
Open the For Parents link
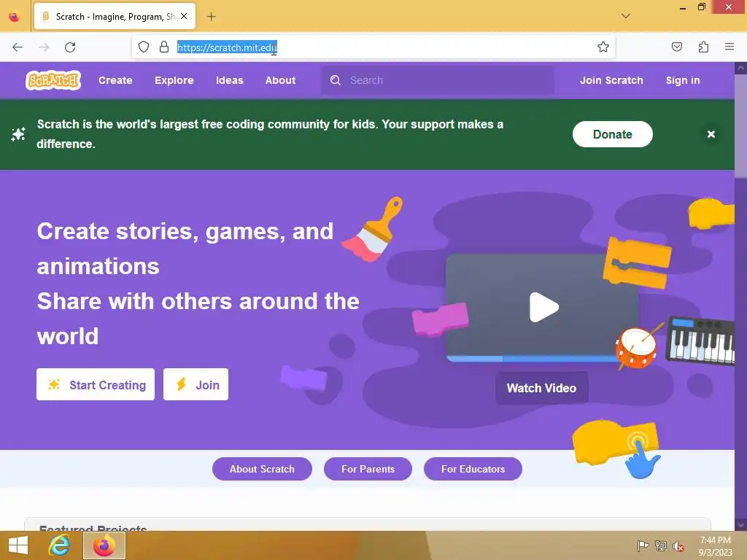(368, 469)
